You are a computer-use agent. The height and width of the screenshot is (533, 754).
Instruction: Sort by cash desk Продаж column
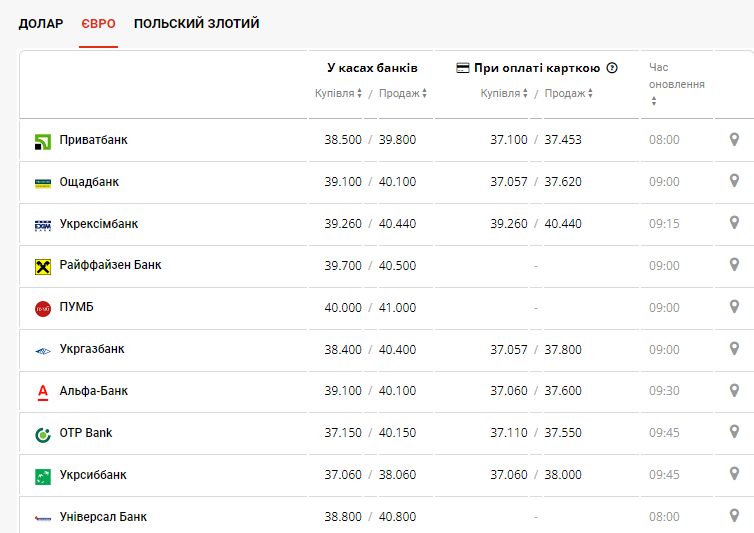tap(403, 93)
